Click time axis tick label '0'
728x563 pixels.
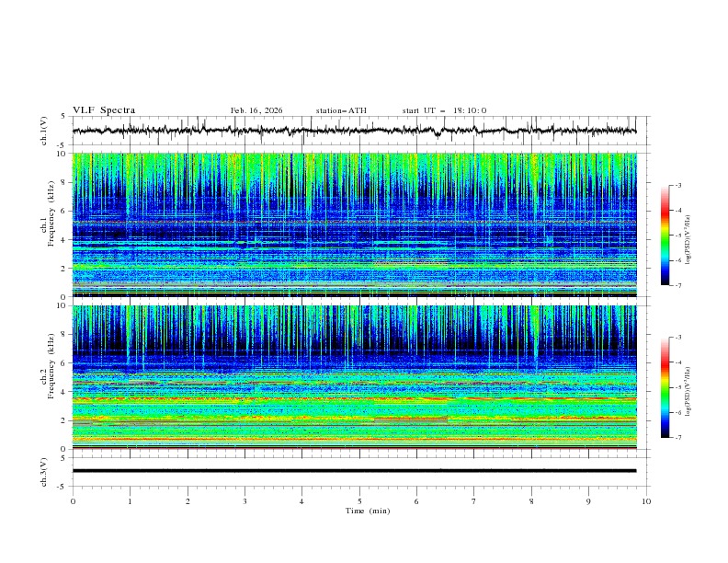point(73,501)
